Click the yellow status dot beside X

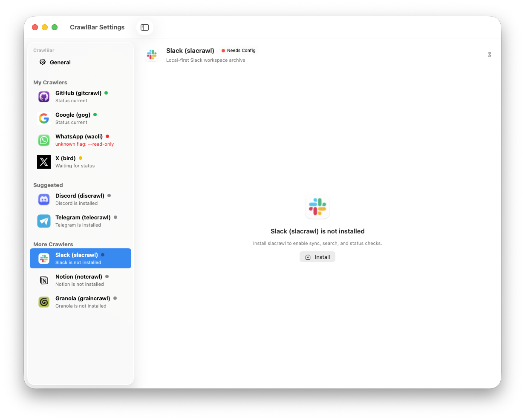tap(81, 158)
